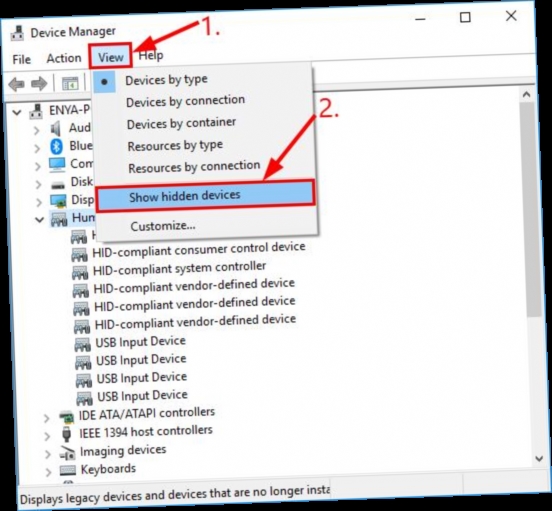Open Customize... from View menu

[163, 226]
